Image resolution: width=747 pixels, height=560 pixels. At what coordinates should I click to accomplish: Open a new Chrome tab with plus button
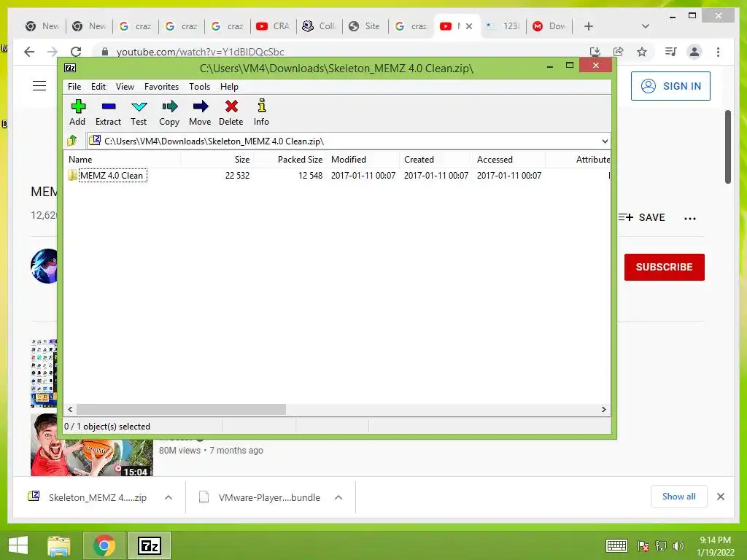[x=589, y=26]
